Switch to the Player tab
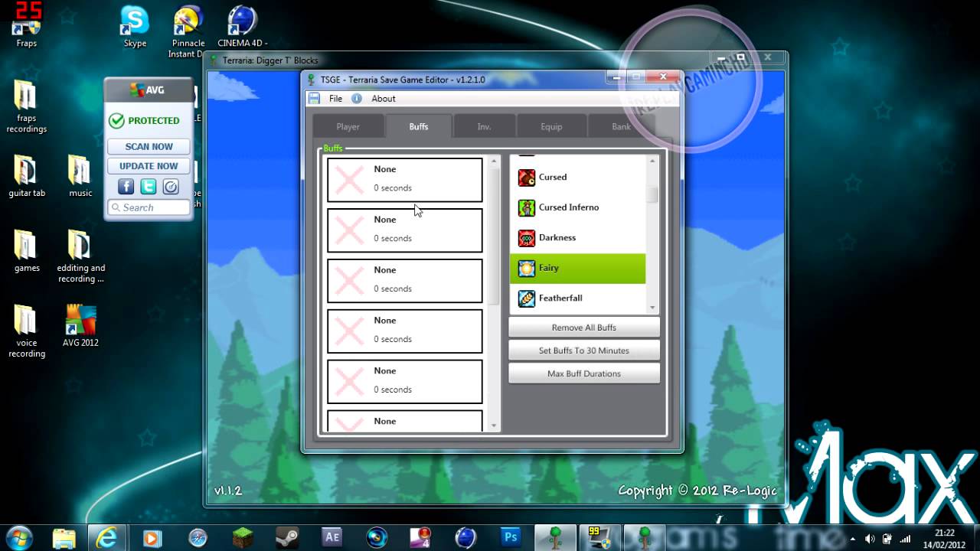The width and height of the screenshot is (980, 551). (348, 126)
